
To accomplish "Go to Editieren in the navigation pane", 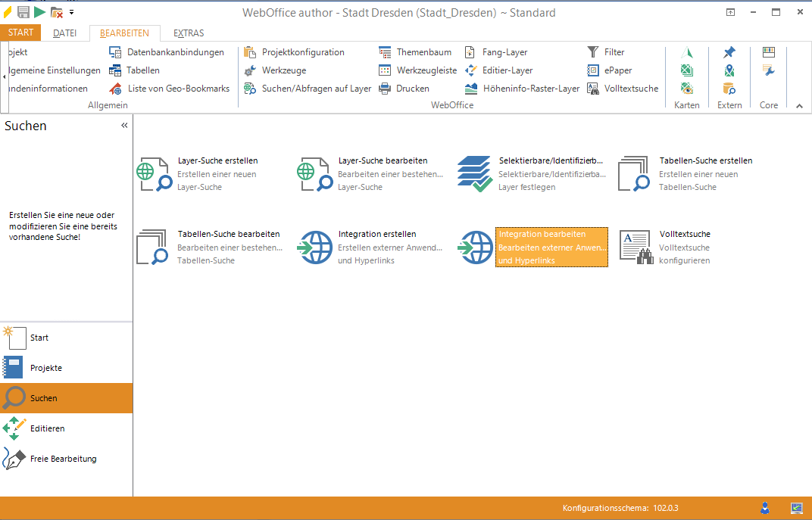I will point(47,428).
